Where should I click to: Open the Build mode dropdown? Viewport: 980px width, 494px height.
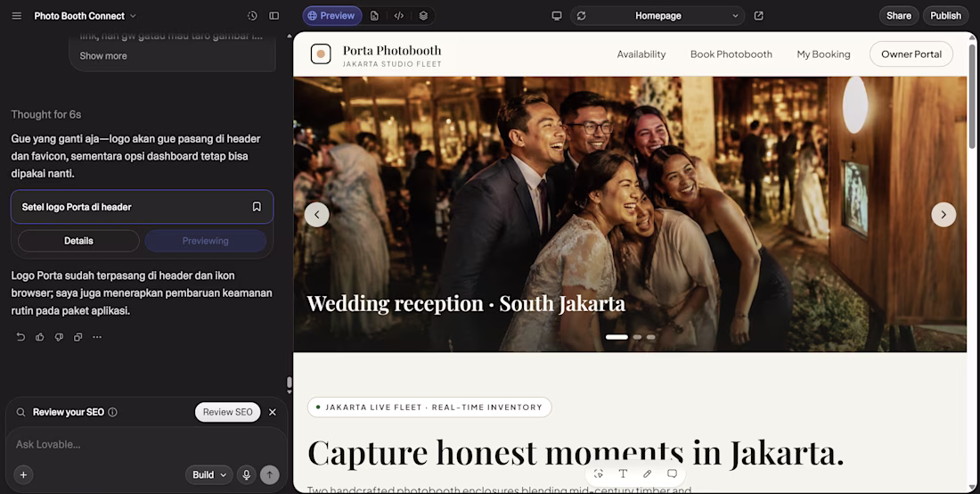[x=208, y=474]
